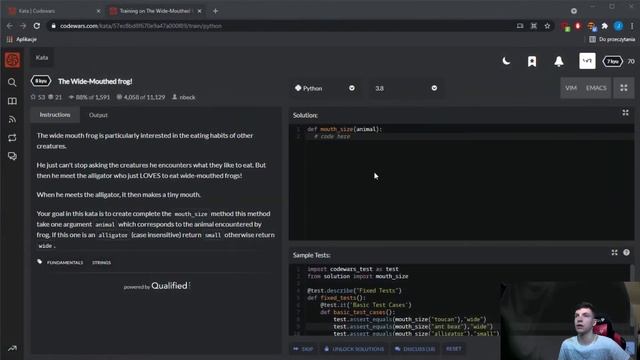
Task: Open the Python language dropdown
Action: pos(324,88)
